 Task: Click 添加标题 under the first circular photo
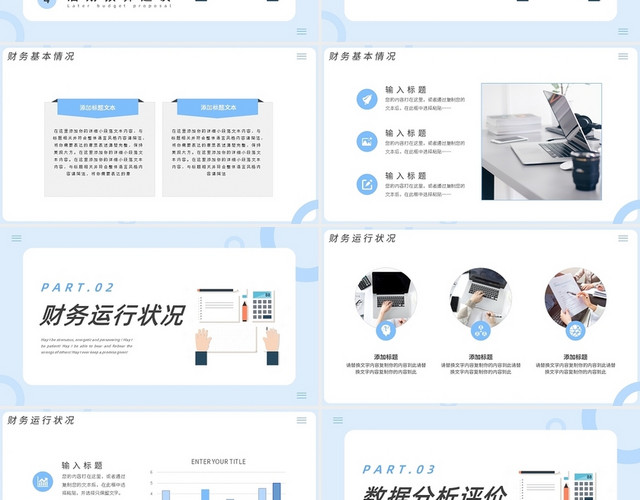[x=386, y=357]
